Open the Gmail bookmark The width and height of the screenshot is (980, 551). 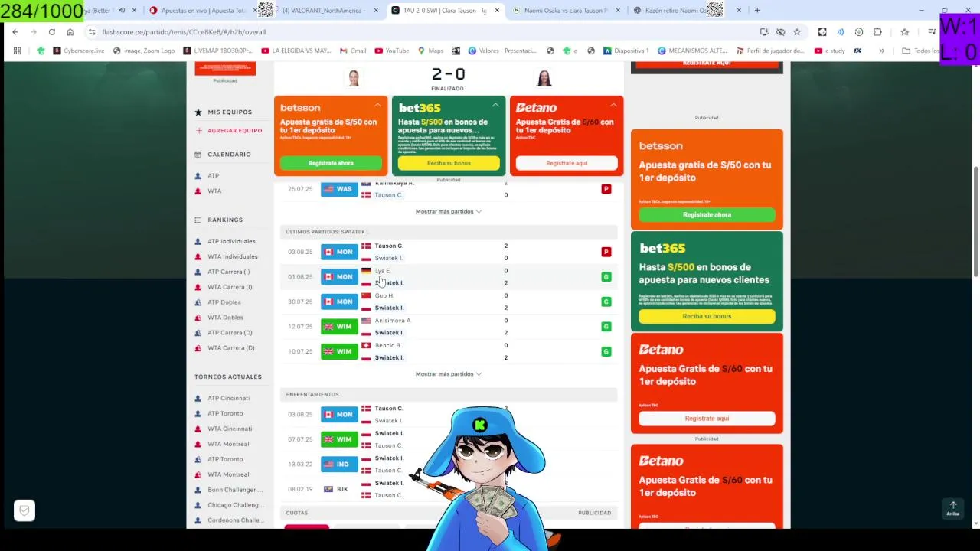(x=353, y=51)
